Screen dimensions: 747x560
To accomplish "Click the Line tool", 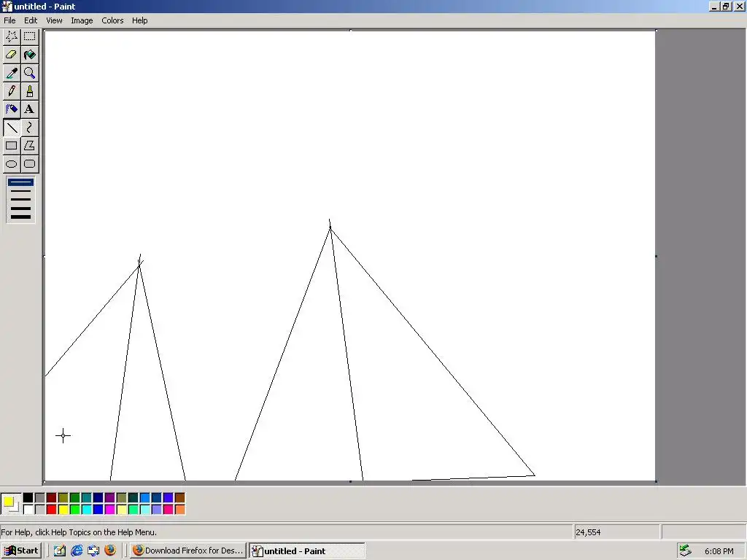I will click(12, 128).
